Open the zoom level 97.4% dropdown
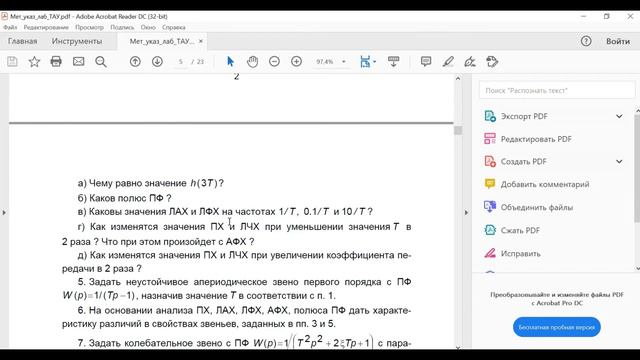The width and height of the screenshot is (640, 360). 344,62
